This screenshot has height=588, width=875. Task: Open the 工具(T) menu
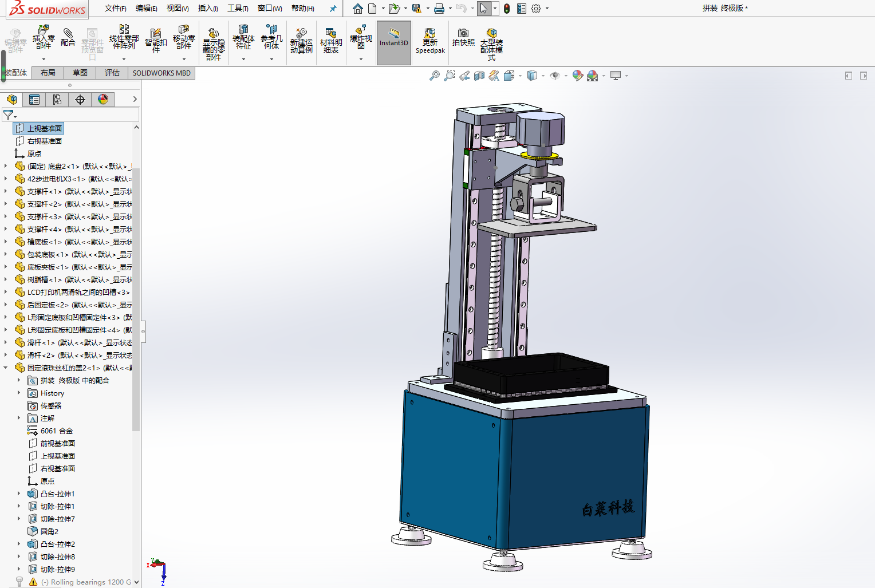pos(238,8)
